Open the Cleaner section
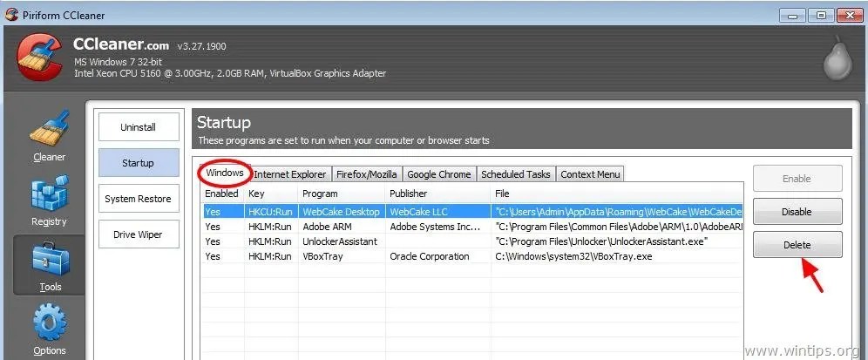868x360 pixels. click(50, 136)
